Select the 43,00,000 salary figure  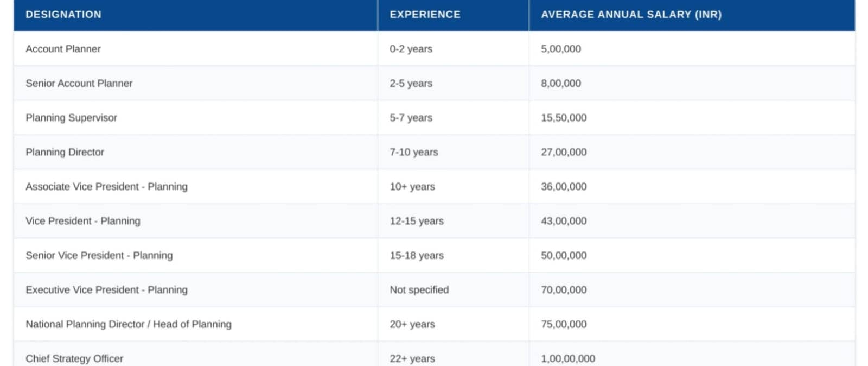(x=563, y=221)
